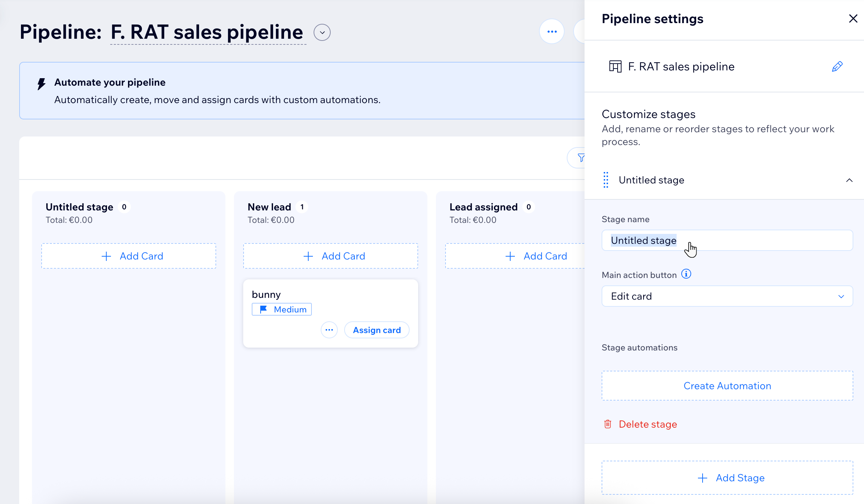
Task: Show the Main action button info tooltip
Action: [687, 274]
